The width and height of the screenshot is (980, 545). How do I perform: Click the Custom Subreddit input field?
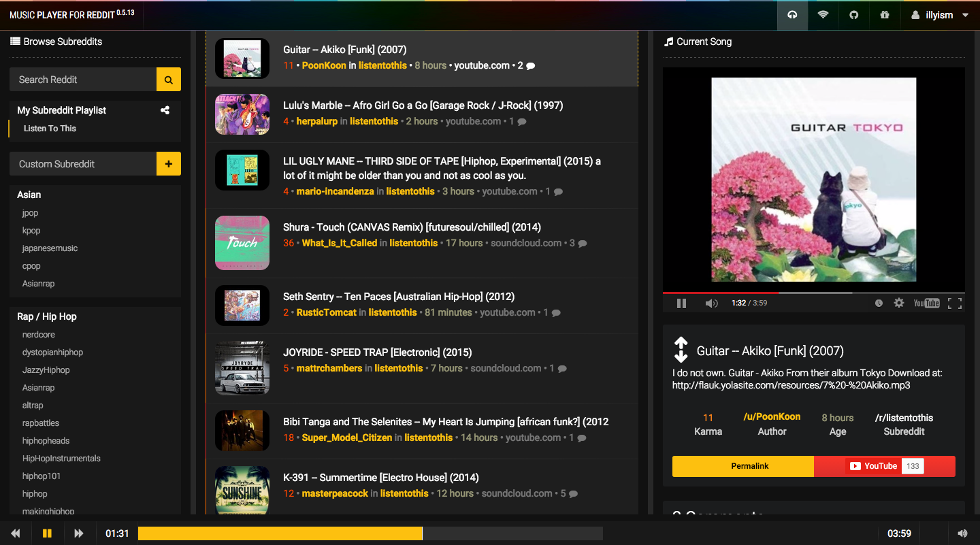point(83,164)
